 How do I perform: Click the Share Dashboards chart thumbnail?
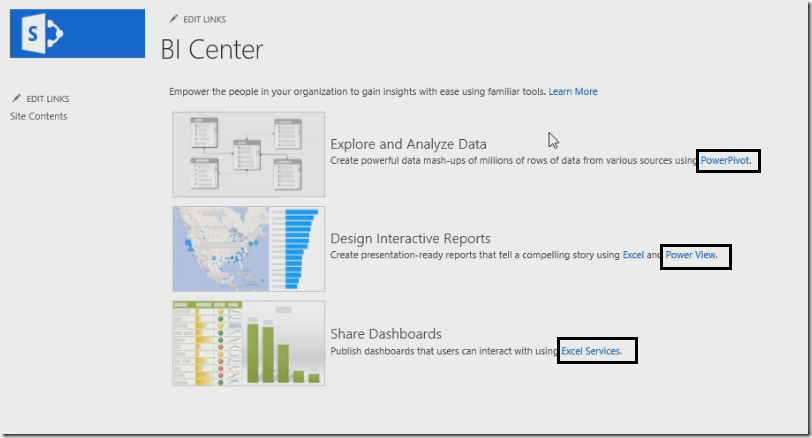(249, 343)
